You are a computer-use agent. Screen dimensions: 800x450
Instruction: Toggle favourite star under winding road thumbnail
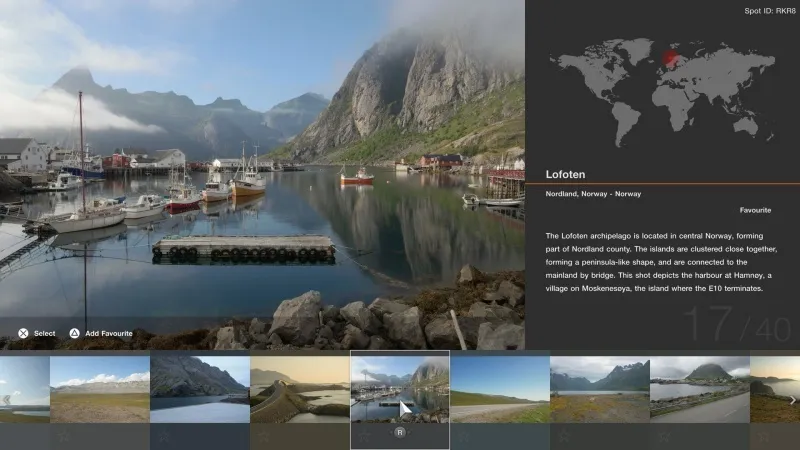point(263,435)
